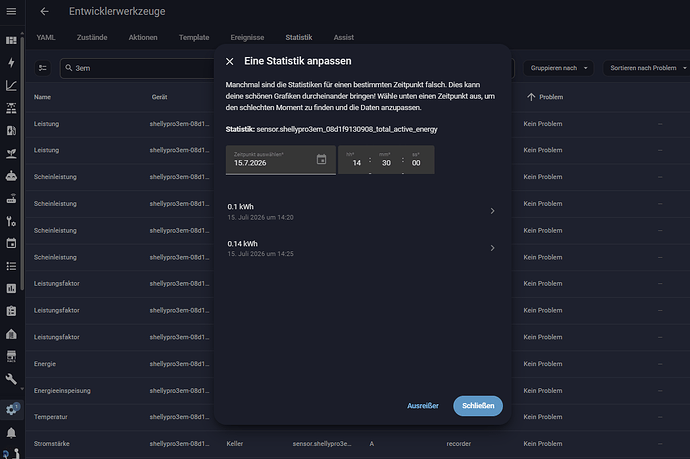Switch to the Zustände tab
The width and height of the screenshot is (690, 459).
[92, 37]
